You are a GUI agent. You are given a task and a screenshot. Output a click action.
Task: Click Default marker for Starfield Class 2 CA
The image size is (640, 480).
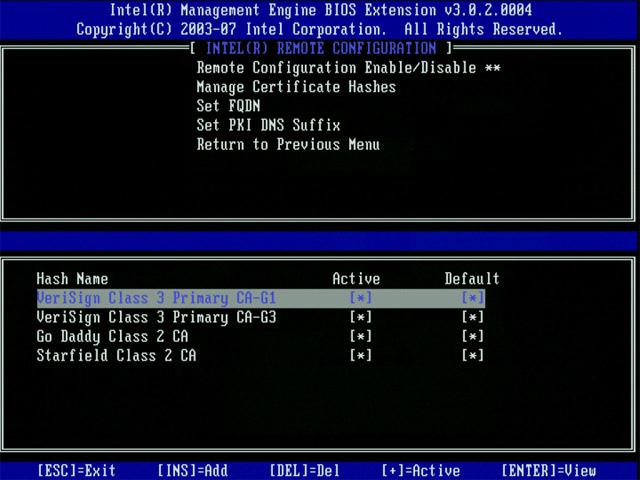(473, 356)
